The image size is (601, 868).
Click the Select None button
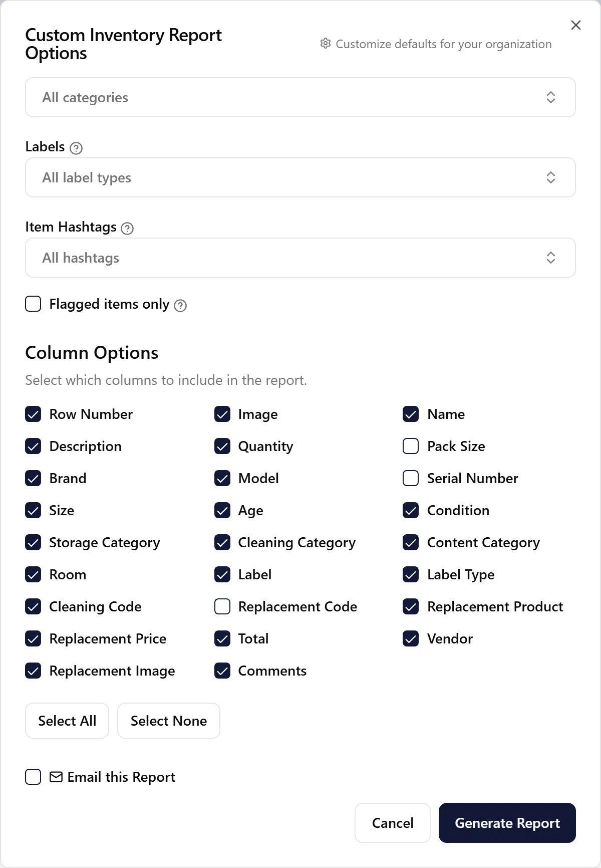(169, 721)
